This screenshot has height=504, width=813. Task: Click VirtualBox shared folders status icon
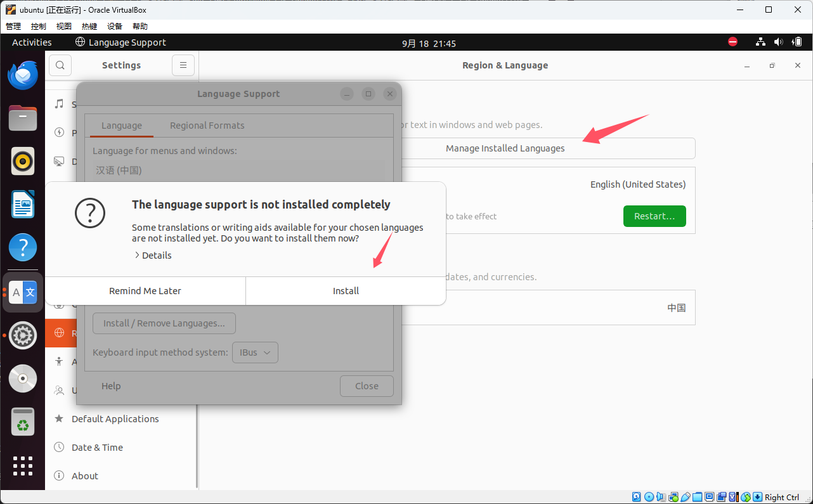coord(697,497)
